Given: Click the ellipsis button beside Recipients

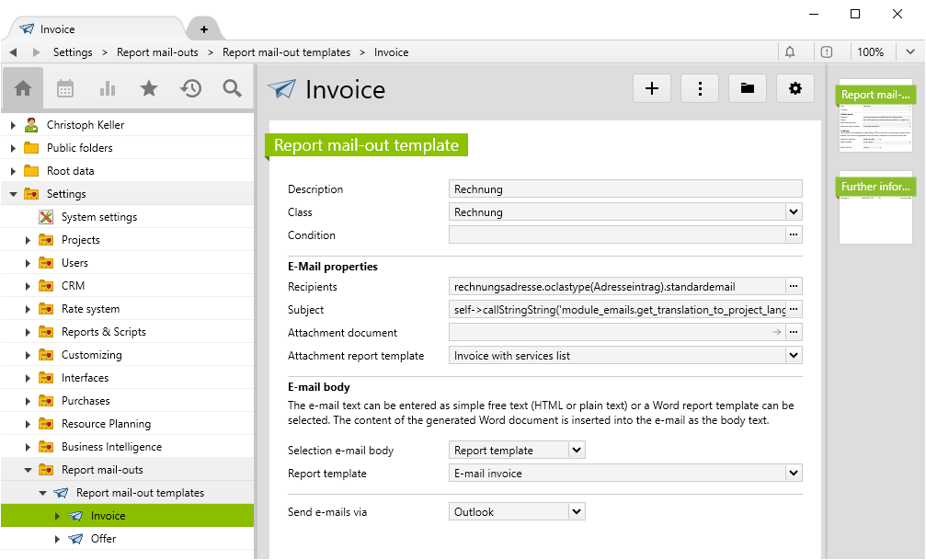Looking at the screenshot, I should (x=794, y=287).
